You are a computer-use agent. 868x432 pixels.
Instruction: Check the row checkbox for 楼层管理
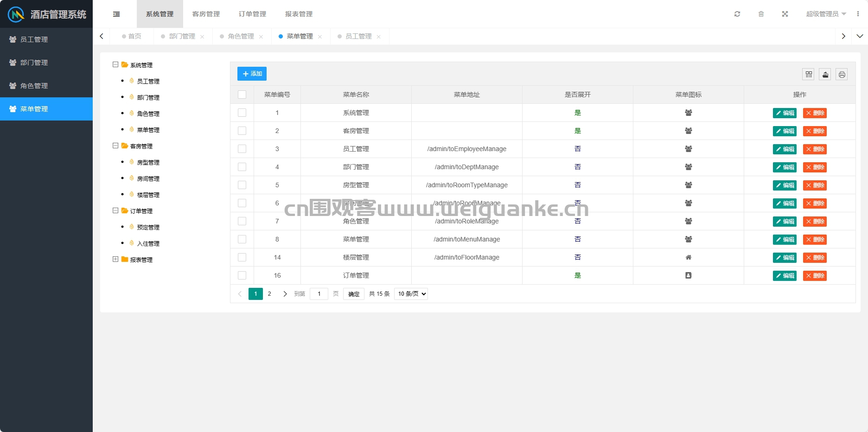pos(242,257)
